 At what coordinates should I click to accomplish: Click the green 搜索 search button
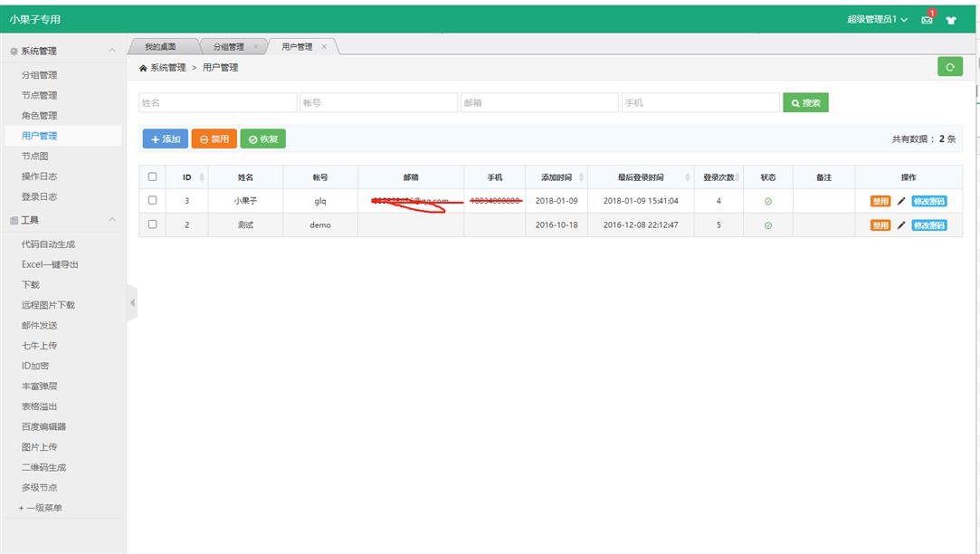(x=805, y=103)
